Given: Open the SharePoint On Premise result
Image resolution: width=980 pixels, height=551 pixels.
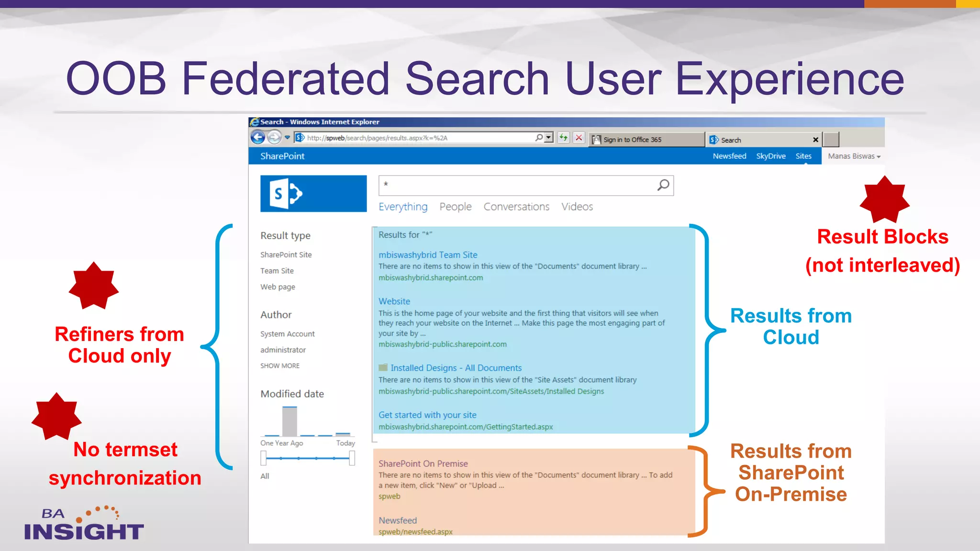Looking at the screenshot, I should tap(423, 463).
